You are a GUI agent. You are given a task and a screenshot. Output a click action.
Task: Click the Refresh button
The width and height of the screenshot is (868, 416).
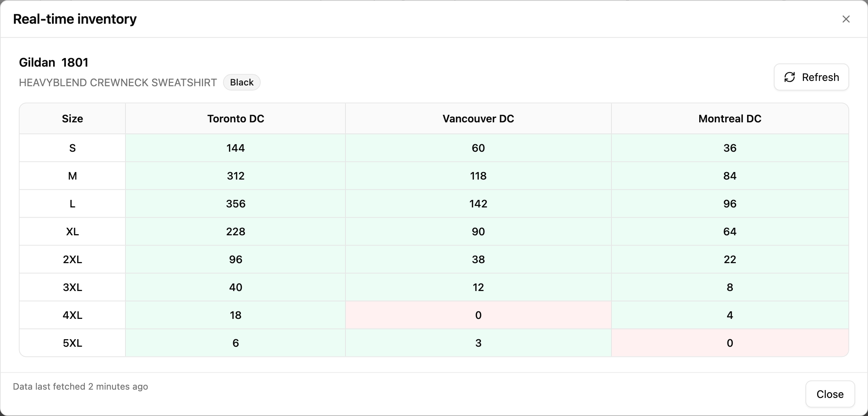point(811,77)
